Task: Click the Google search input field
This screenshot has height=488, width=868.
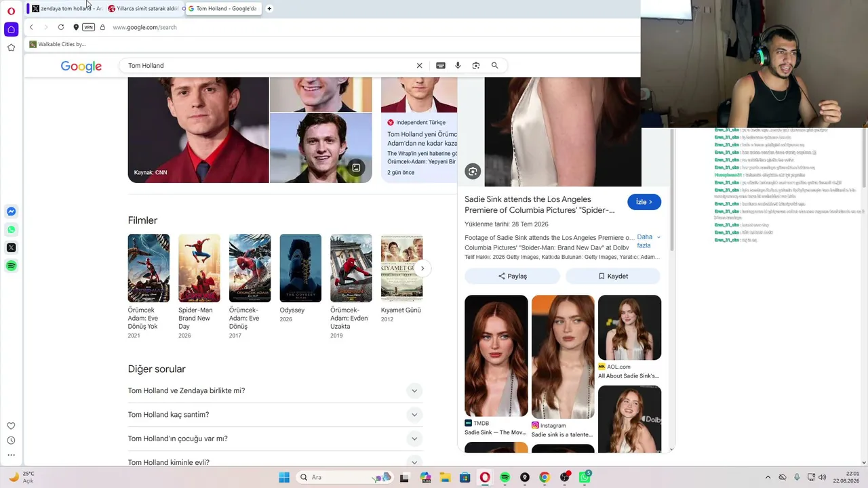Action: point(271,66)
